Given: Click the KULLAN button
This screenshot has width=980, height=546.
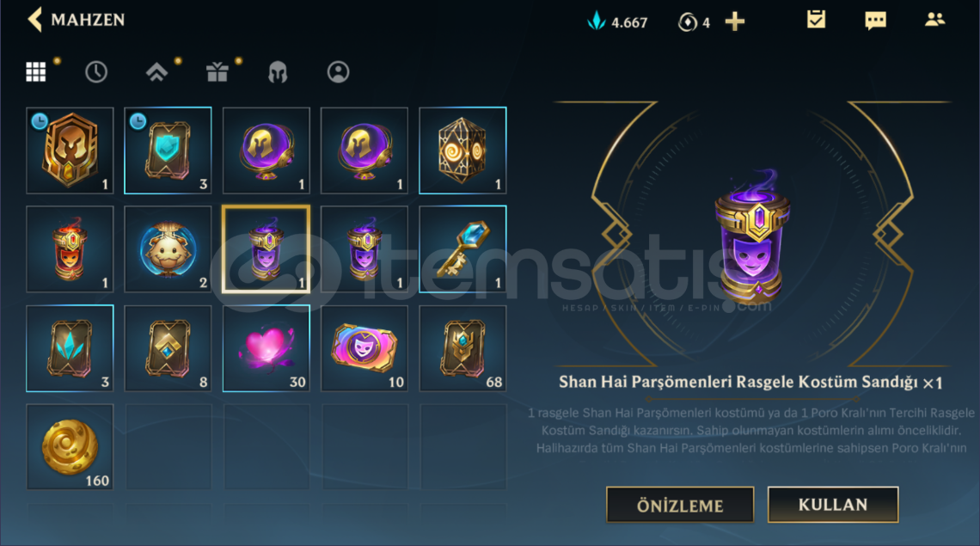Looking at the screenshot, I should 833,505.
